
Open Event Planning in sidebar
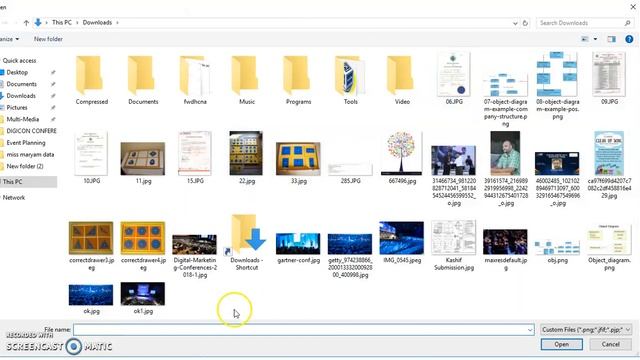[26, 143]
